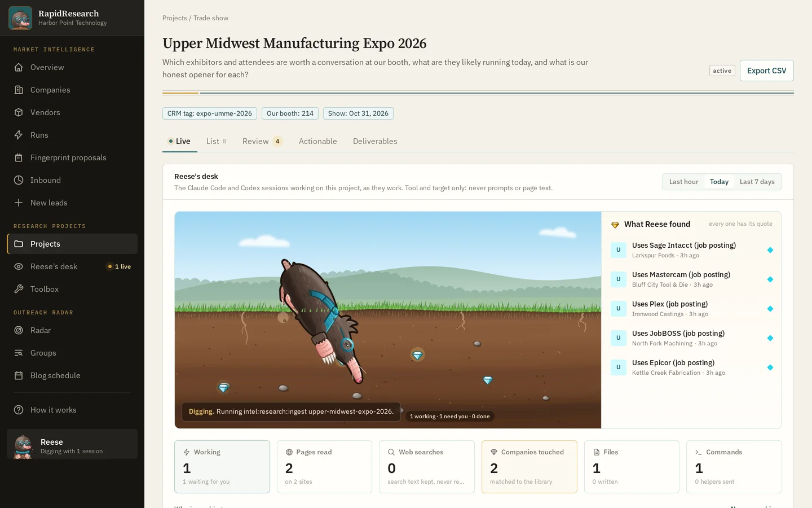Open How it works help icon
Viewport: 812px width, 508px height.
click(x=19, y=410)
